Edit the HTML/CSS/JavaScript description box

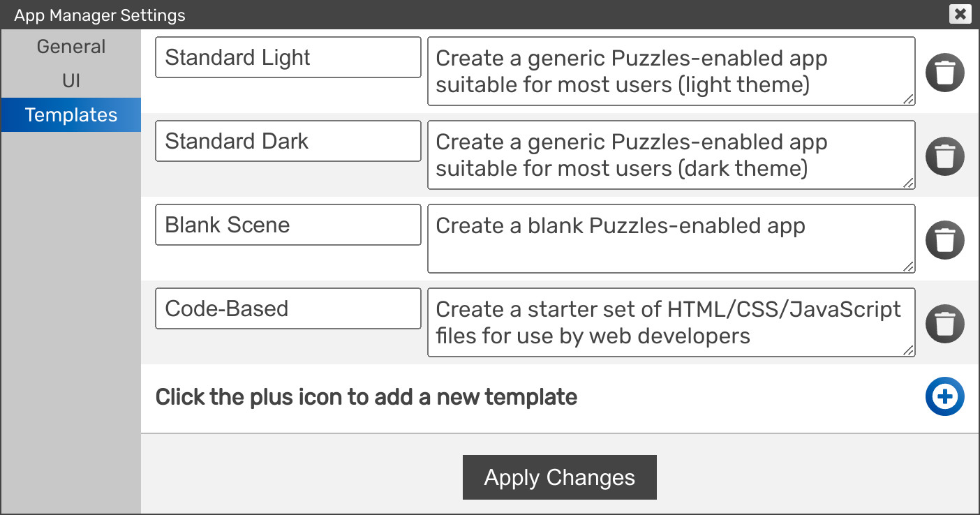click(671, 322)
